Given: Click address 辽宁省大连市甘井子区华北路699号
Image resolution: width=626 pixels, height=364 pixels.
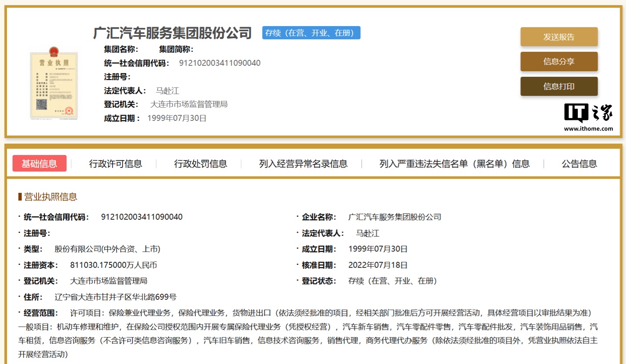Looking at the screenshot, I should (116, 297).
